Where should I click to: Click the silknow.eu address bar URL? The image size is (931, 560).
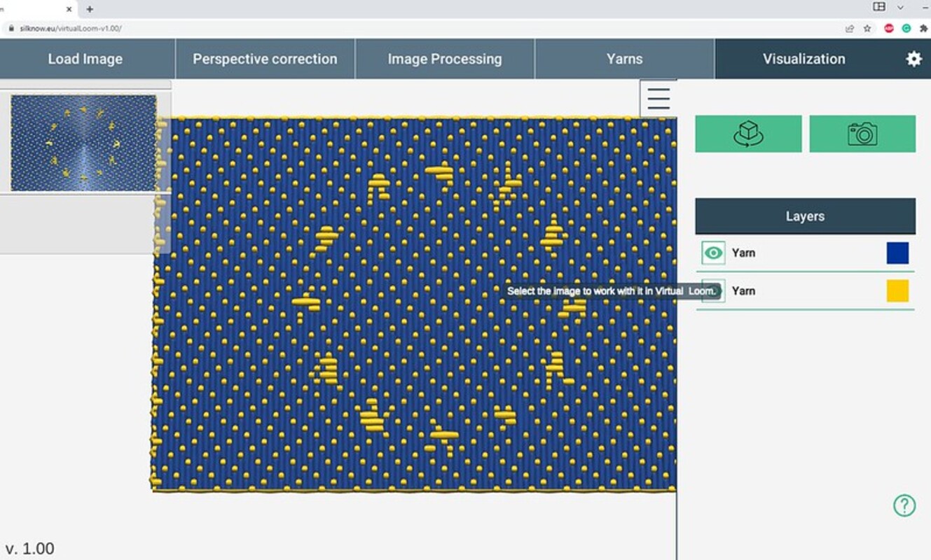pyautogui.click(x=71, y=29)
